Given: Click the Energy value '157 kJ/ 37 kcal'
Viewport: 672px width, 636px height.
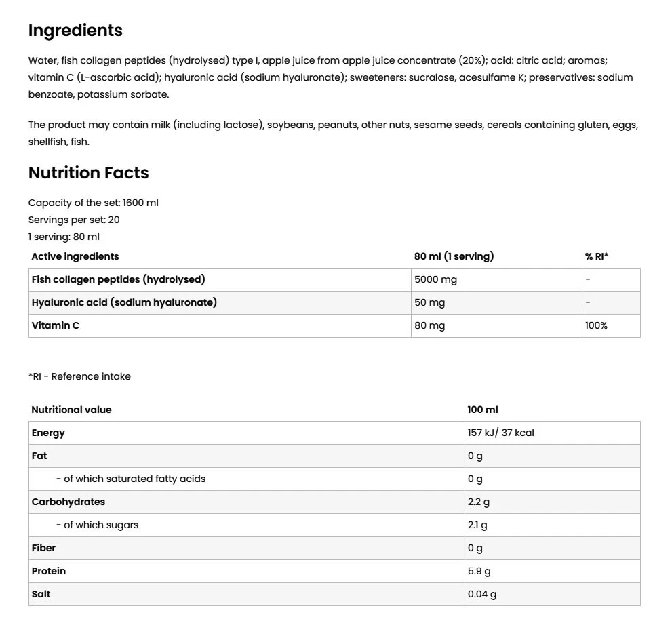Looking at the screenshot, I should [501, 433].
